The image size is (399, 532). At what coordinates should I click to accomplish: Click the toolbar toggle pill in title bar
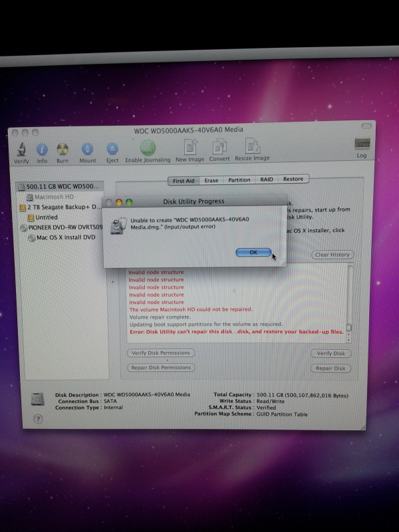(366, 126)
